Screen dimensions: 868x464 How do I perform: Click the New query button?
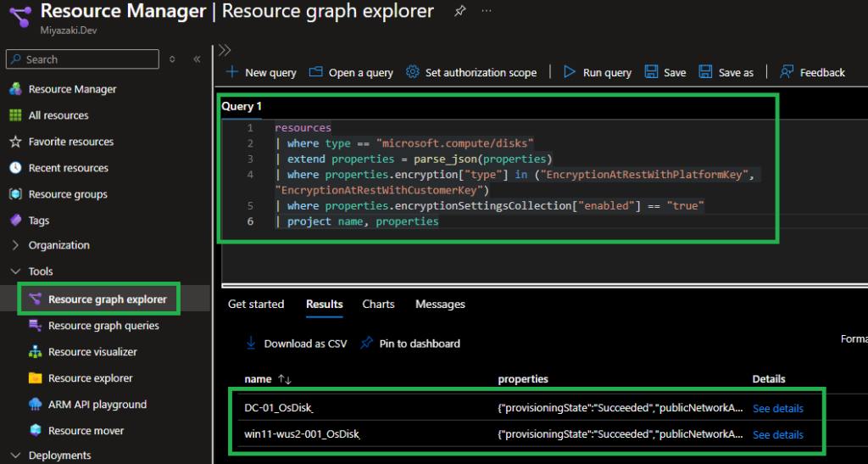point(261,72)
